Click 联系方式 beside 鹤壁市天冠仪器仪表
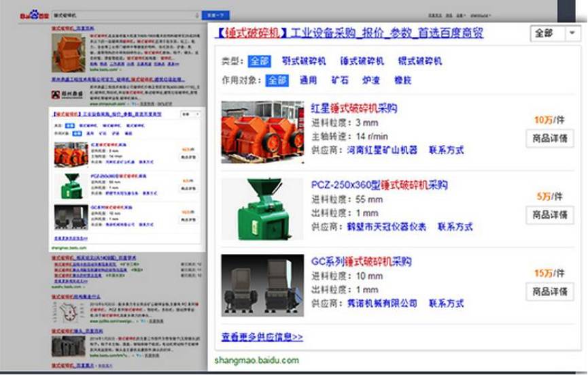The image size is (588, 375). coord(455,227)
